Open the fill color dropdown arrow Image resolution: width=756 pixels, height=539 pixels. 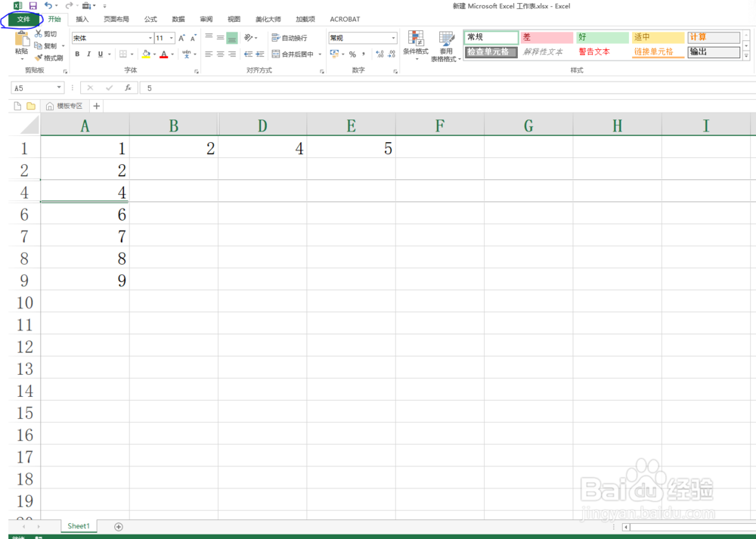coord(154,54)
